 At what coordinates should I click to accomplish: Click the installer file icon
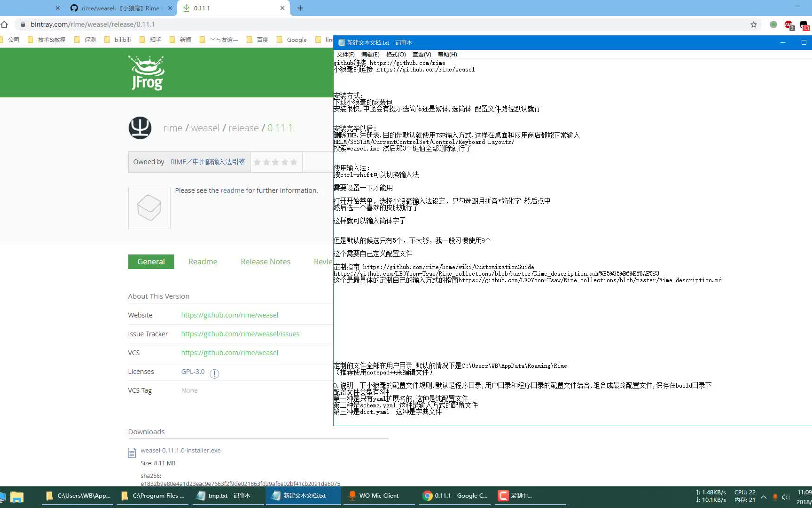pyautogui.click(x=132, y=452)
